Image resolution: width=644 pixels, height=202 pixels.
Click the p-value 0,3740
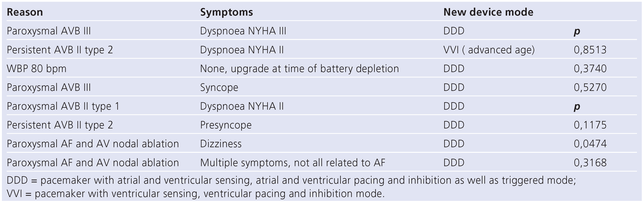(x=590, y=69)
